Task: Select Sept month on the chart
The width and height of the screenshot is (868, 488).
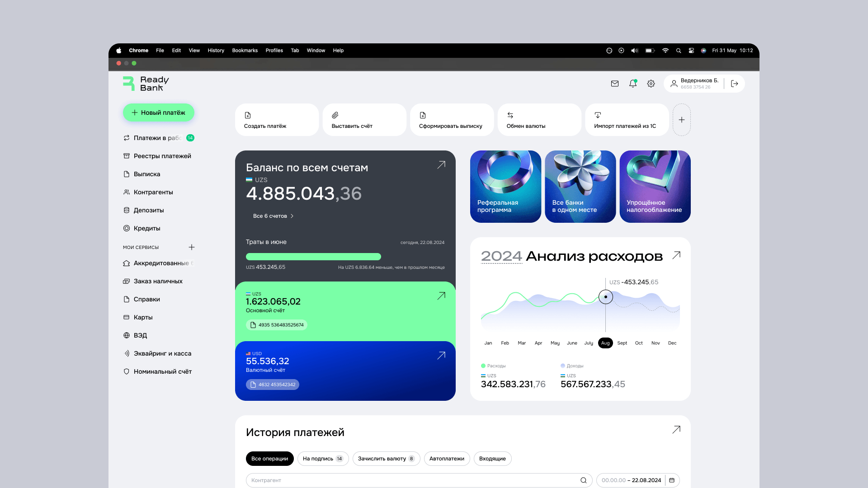Action: [622, 343]
